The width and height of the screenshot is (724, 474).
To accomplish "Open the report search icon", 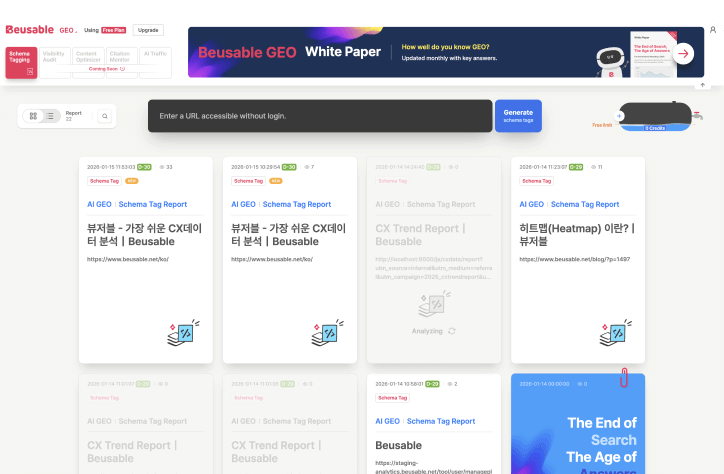I will point(104,116).
